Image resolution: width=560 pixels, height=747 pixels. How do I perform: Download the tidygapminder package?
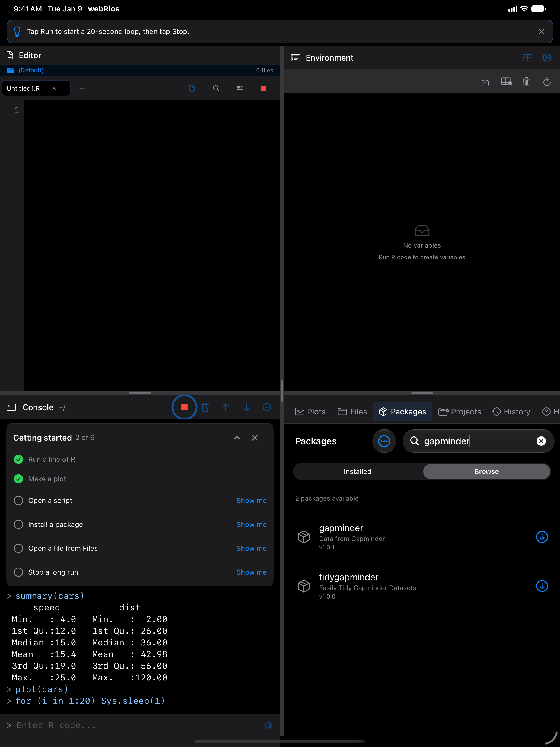point(542,586)
